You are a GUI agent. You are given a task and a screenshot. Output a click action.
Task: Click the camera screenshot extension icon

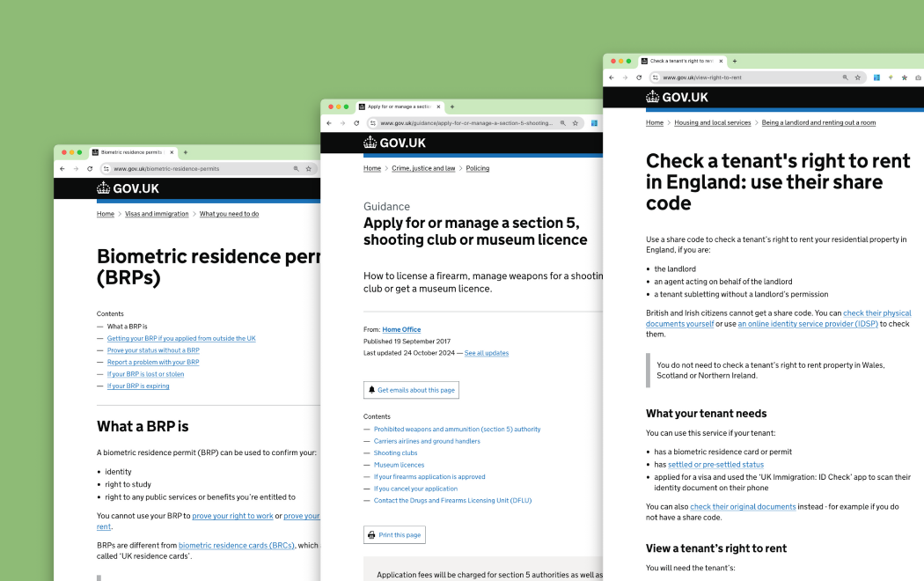coord(918,77)
